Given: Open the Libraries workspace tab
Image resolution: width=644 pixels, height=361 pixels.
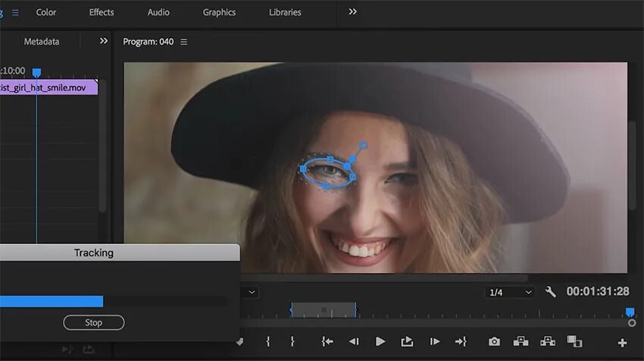Looking at the screenshot, I should tap(285, 12).
